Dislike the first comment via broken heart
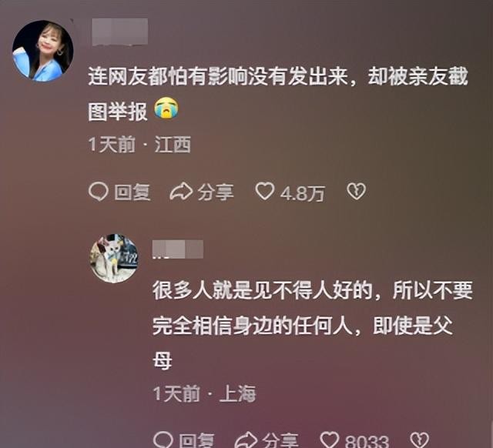Screen dimensions: 493x448 (x=356, y=192)
